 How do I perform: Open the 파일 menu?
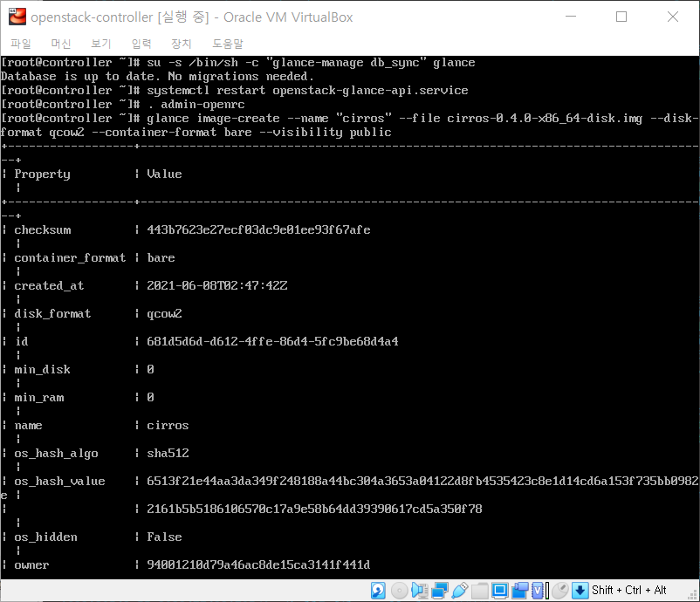(x=21, y=44)
